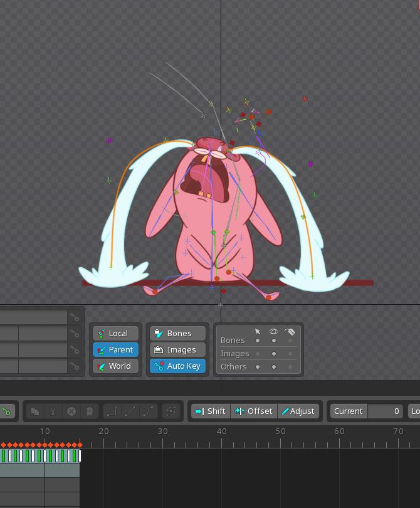Select the linear curve icon
The height and width of the screenshot is (508, 420).
pos(130,411)
